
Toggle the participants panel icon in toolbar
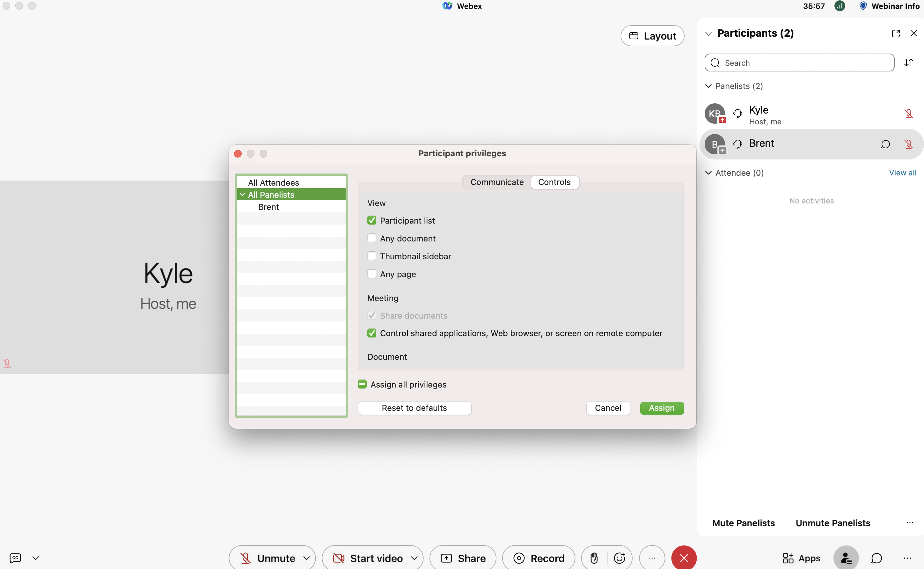[x=846, y=558]
